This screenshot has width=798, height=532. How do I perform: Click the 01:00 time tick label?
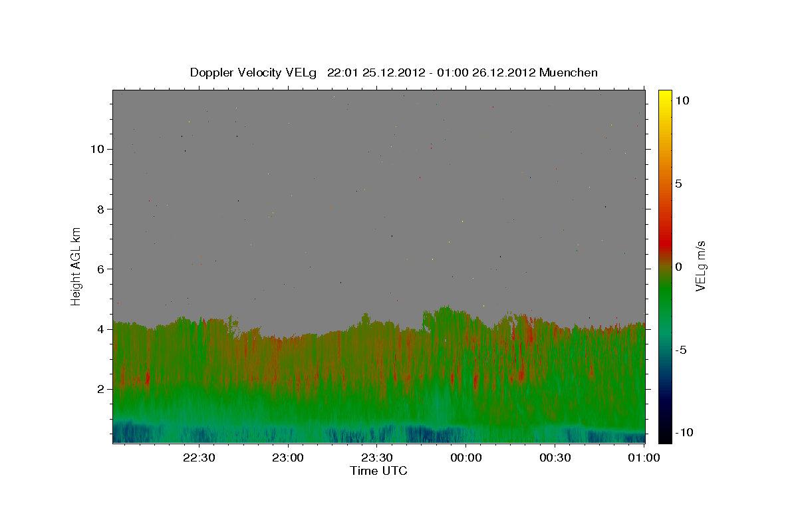643,458
